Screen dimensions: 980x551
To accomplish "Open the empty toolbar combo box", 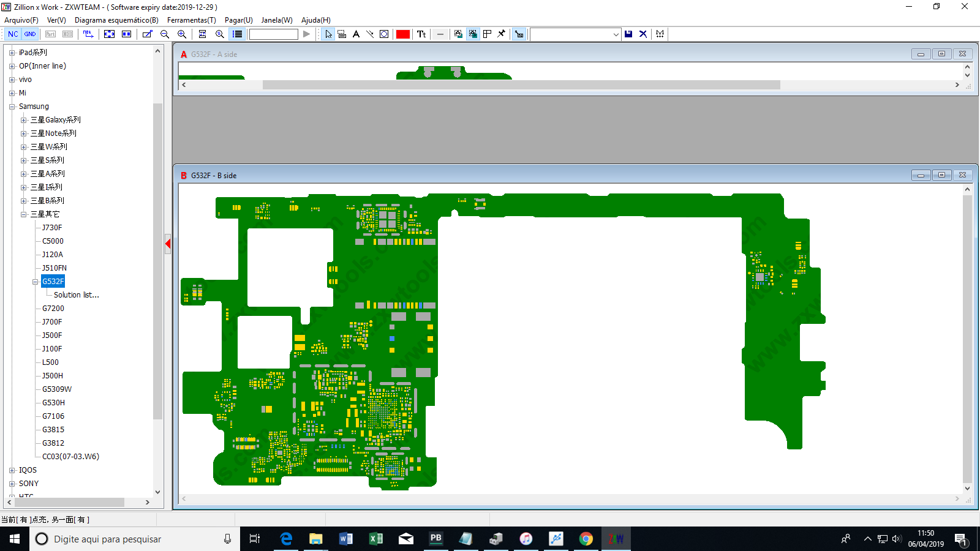I will (x=575, y=34).
